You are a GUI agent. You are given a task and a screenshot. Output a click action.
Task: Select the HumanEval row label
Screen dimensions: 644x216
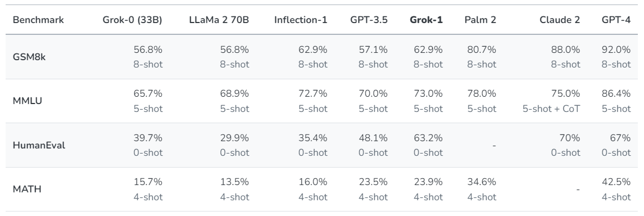point(39,145)
